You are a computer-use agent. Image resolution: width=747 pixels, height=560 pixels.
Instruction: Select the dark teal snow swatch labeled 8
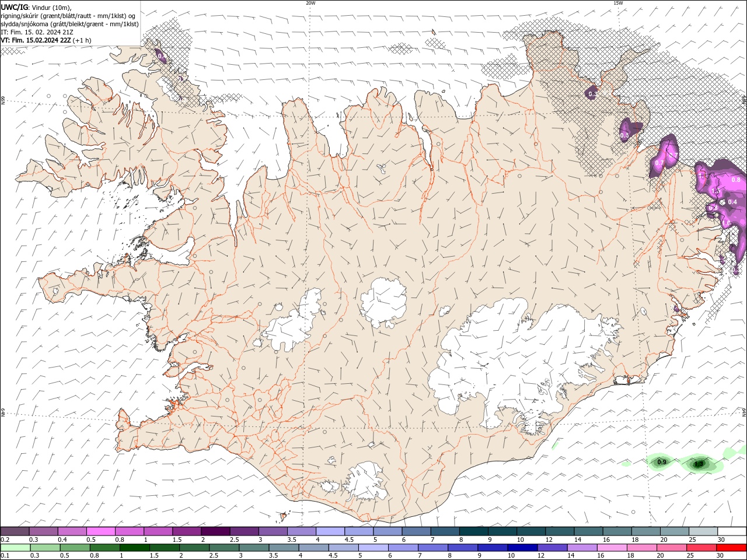click(x=474, y=531)
